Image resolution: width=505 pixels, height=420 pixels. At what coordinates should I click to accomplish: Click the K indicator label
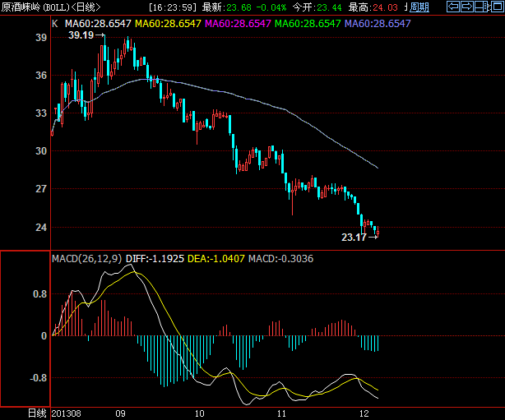click(55, 24)
